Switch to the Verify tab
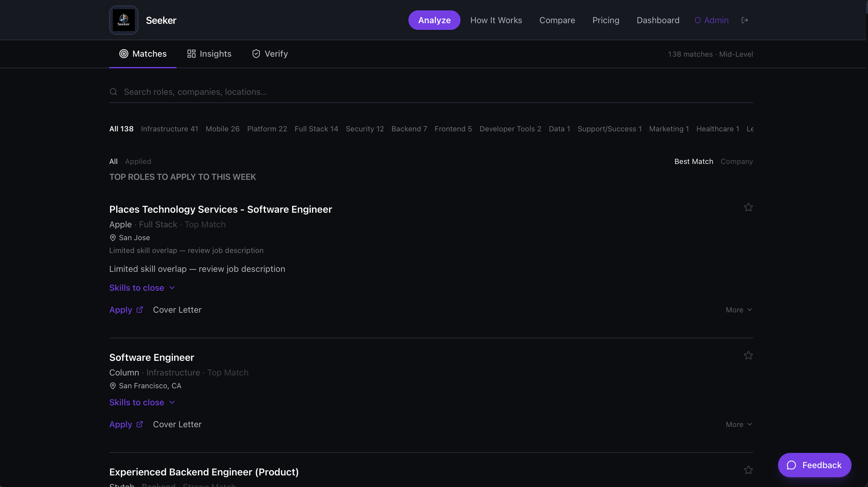Image resolution: width=868 pixels, height=487 pixels. pos(270,54)
